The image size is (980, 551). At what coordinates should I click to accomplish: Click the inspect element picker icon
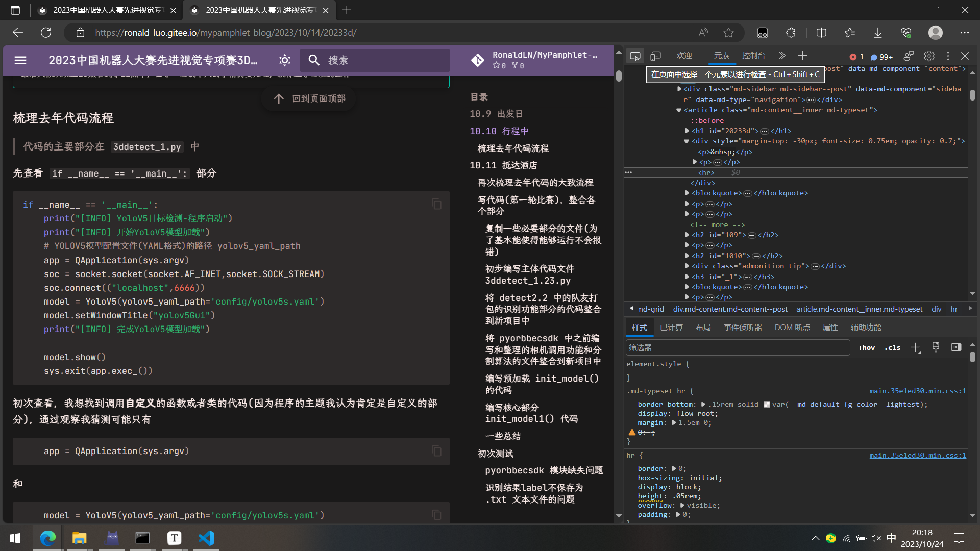pyautogui.click(x=635, y=56)
